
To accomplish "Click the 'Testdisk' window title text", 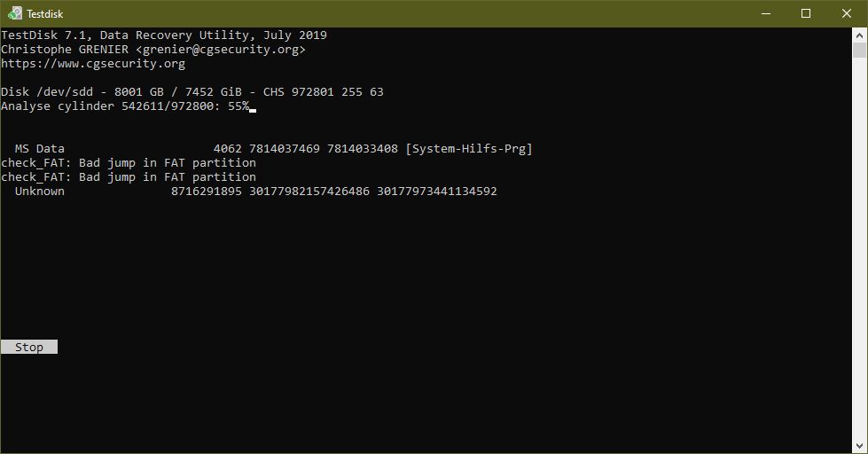I will coord(45,14).
